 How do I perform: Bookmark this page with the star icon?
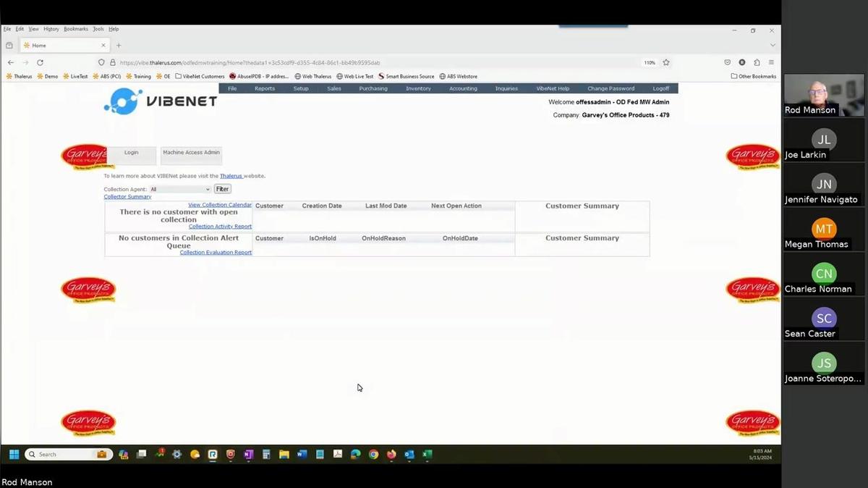(x=666, y=63)
